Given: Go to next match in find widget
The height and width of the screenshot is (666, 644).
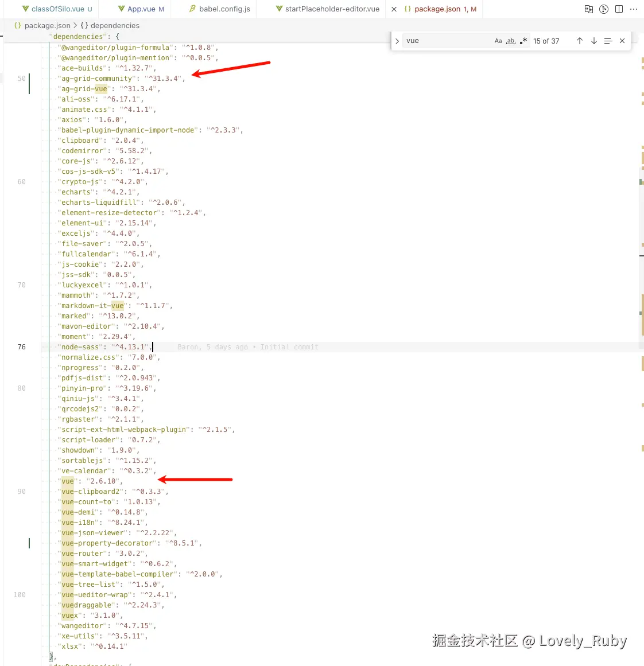Looking at the screenshot, I should point(594,41).
